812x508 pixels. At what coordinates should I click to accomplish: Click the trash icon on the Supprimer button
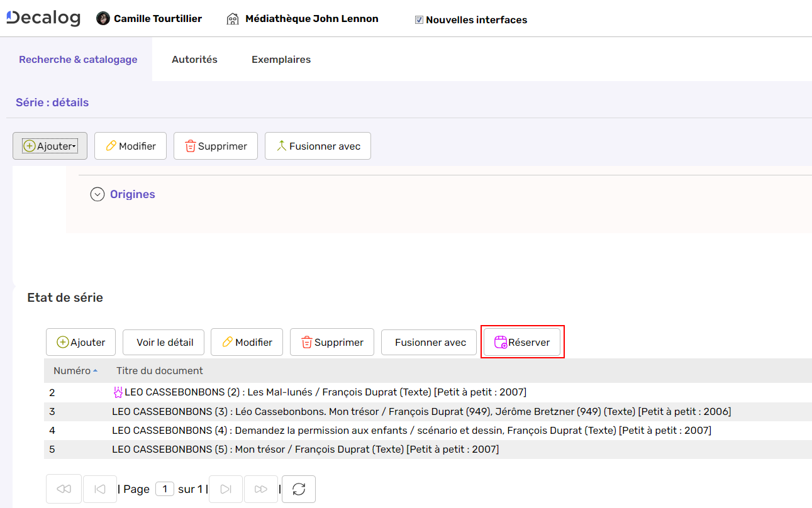tap(191, 146)
